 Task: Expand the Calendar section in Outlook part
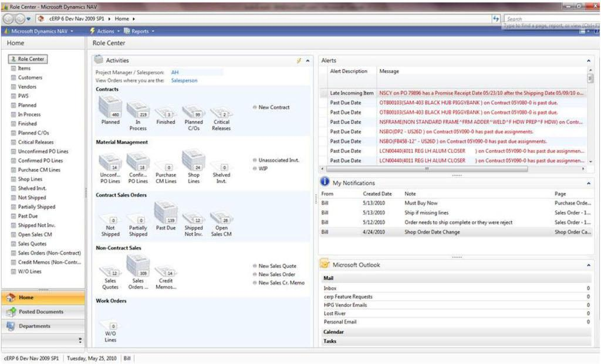(456, 332)
